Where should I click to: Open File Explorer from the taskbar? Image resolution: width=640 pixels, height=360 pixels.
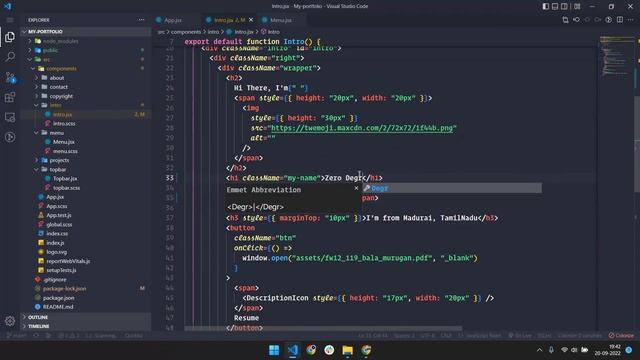tap(348, 350)
